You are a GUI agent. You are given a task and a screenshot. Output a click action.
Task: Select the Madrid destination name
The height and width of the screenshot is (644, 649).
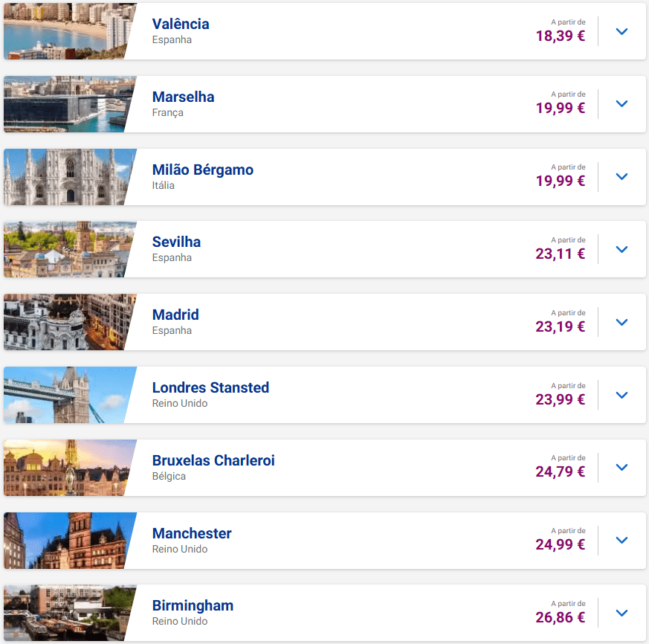coord(175,315)
